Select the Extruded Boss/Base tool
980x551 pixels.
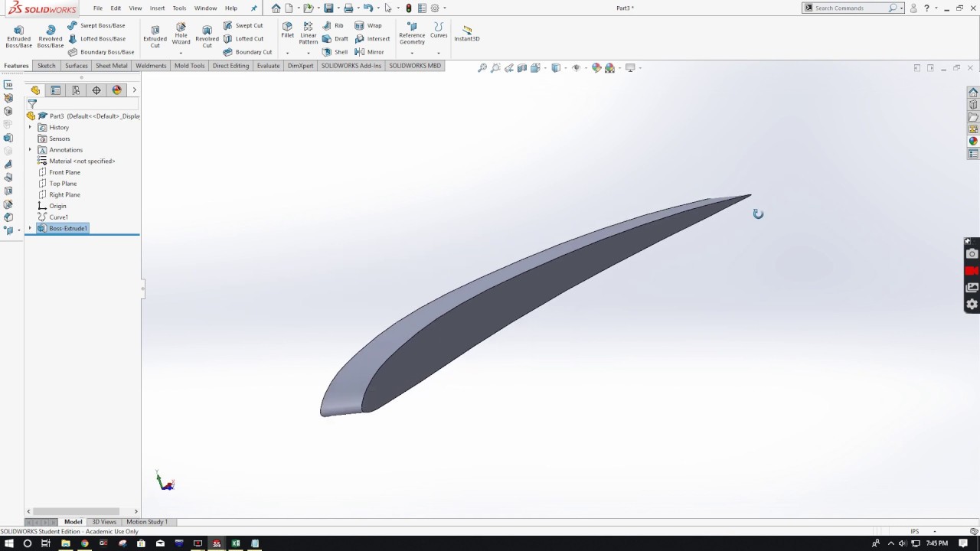(x=19, y=35)
